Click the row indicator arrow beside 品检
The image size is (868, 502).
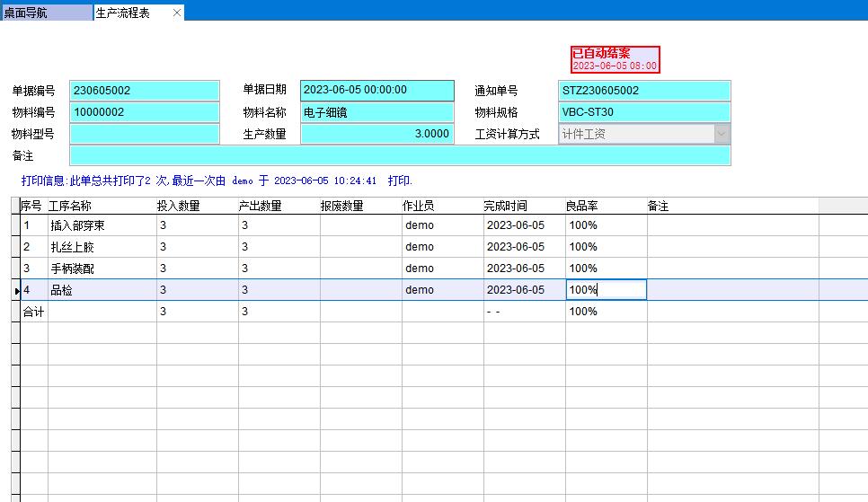pyautogui.click(x=17, y=290)
